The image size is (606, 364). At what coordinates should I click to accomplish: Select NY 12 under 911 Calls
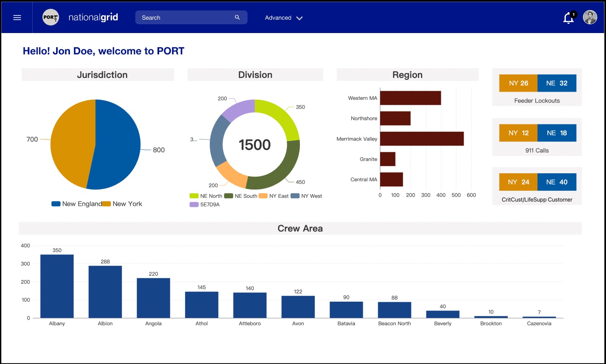[x=518, y=133]
